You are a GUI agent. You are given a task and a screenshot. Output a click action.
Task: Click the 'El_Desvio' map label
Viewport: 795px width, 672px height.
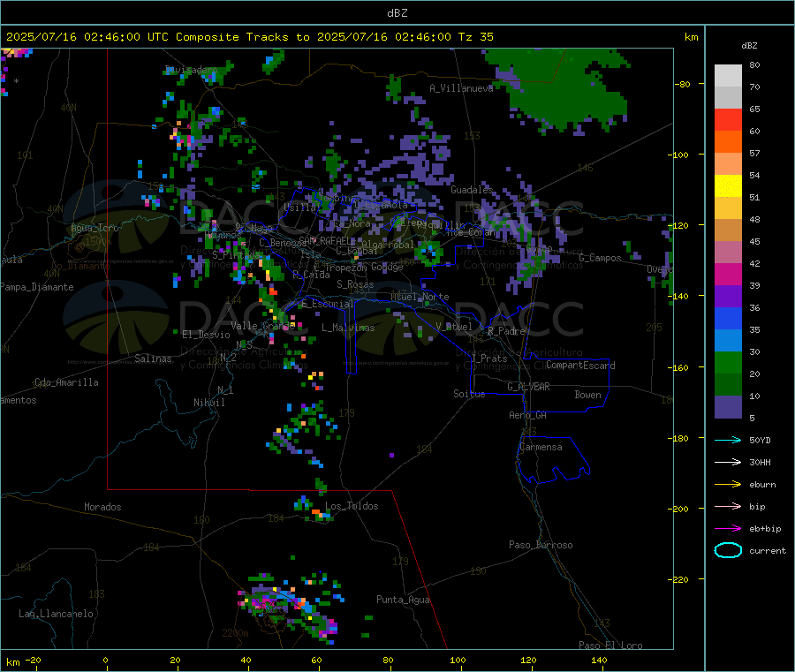pyautogui.click(x=206, y=335)
